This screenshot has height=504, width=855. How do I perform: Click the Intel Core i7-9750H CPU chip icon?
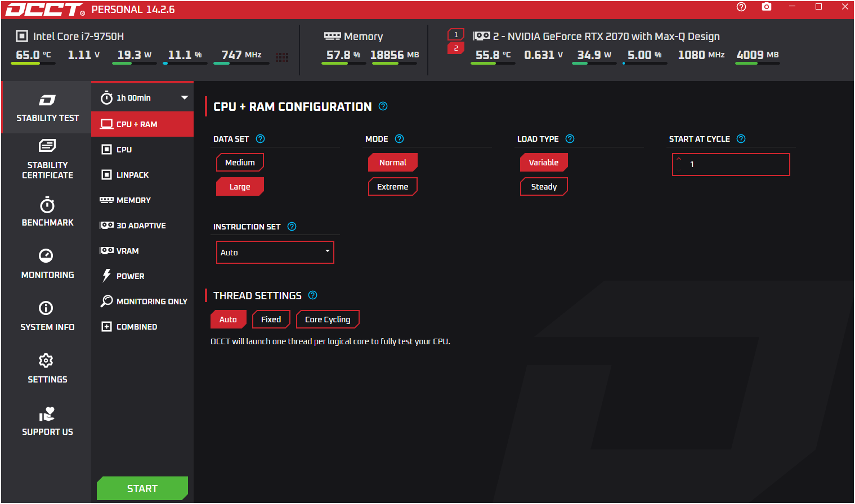coord(22,37)
